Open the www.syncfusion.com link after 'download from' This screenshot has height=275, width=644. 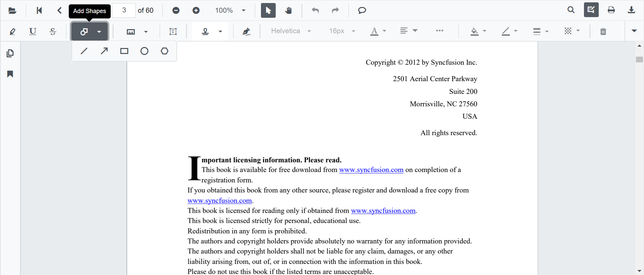click(371, 170)
